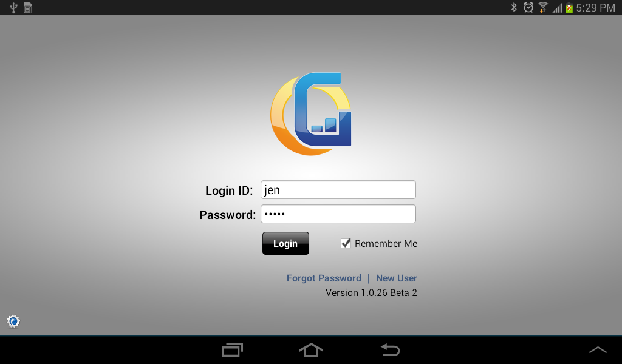Screen dimensions: 622x364
Task: Click the black Login button
Action: pyautogui.click(x=285, y=243)
